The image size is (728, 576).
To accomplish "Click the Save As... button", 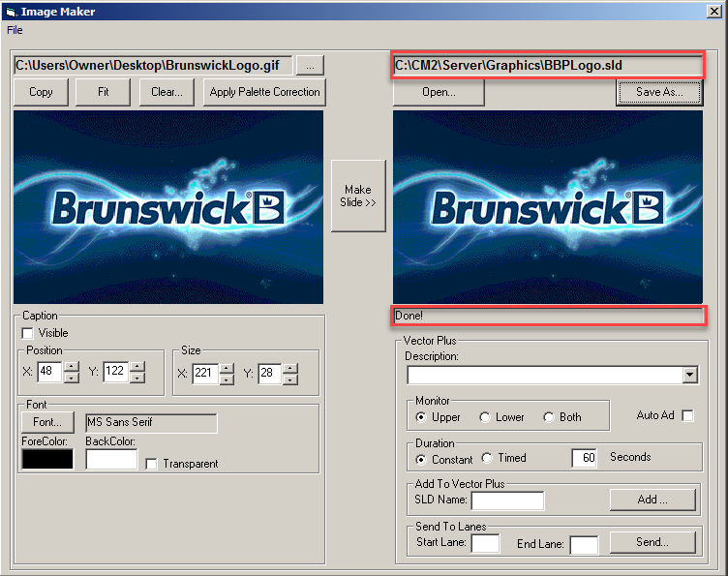I will pyautogui.click(x=659, y=92).
